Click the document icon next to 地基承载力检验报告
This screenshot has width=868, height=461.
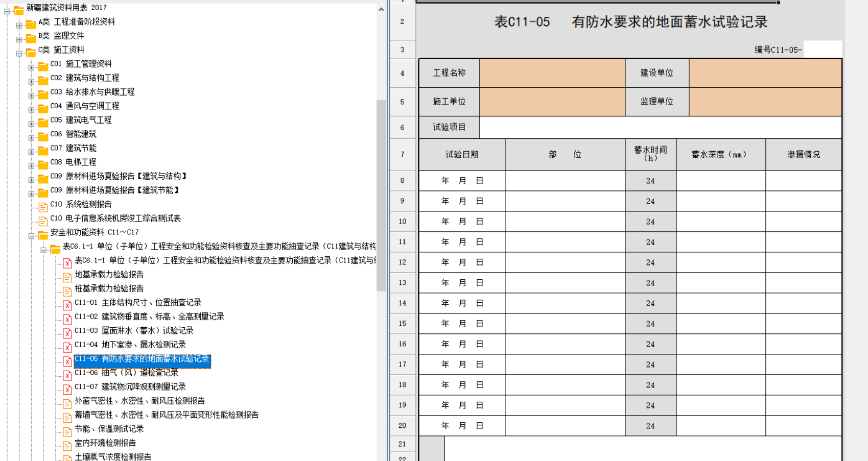pyautogui.click(x=67, y=276)
